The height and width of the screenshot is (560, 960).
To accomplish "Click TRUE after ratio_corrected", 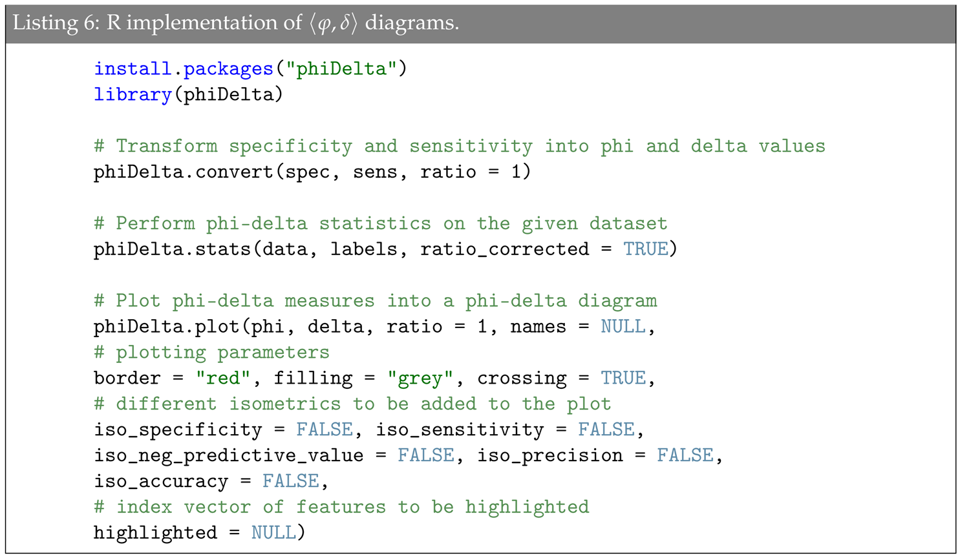I will click(x=645, y=249).
